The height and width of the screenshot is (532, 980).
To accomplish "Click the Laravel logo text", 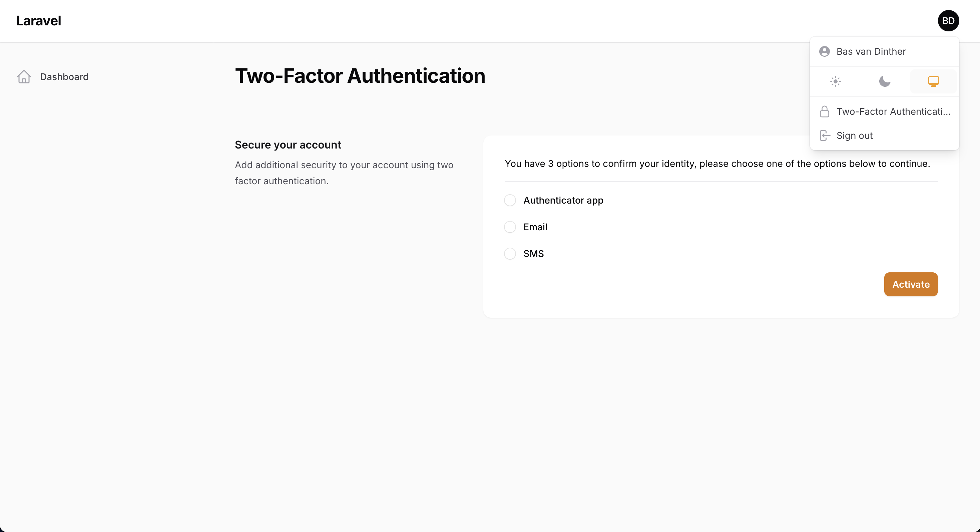I will [x=38, y=21].
